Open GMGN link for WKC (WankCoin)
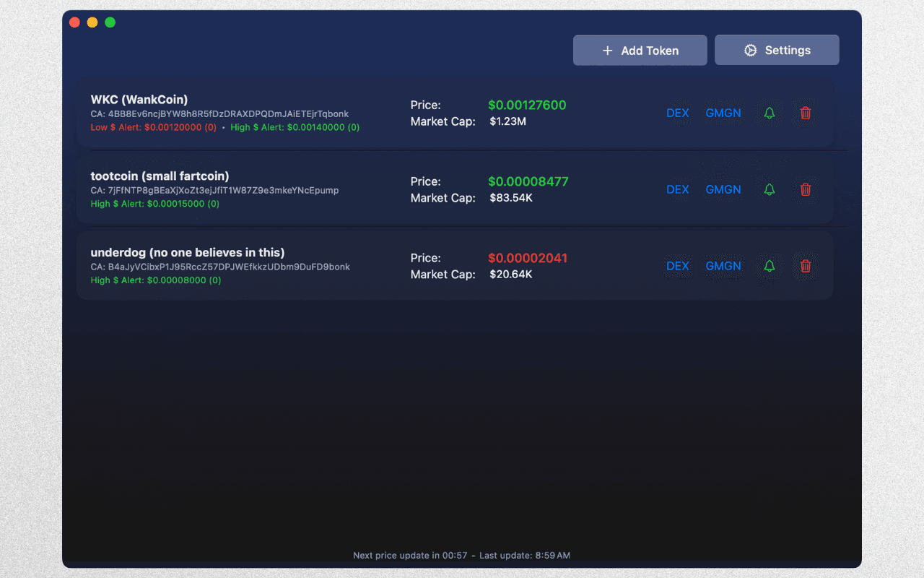924x578 pixels. tap(723, 113)
